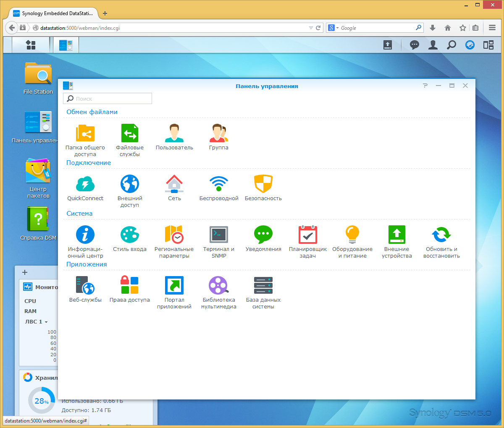Open browser downloads arrow
Screen dimensions: 504x428
point(433,28)
